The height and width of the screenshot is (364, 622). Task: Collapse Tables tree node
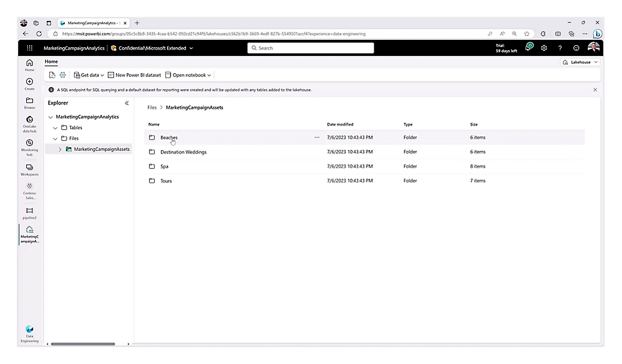(55, 128)
